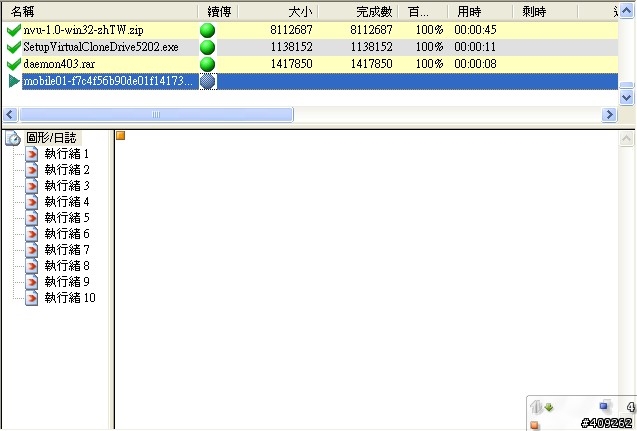Viewport: 637px width, 431px height.
Task: Click grey resume ball in mobile01 row
Action: (x=208, y=81)
